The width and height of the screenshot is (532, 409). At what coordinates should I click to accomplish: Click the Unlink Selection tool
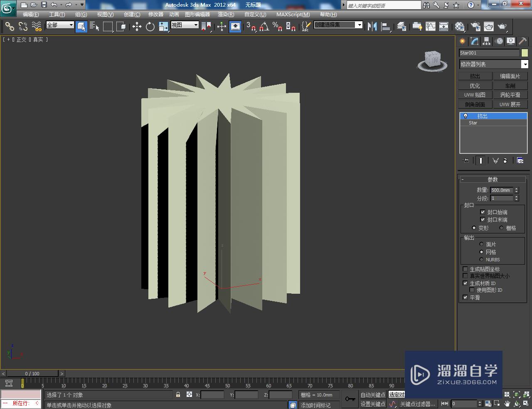click(23, 27)
